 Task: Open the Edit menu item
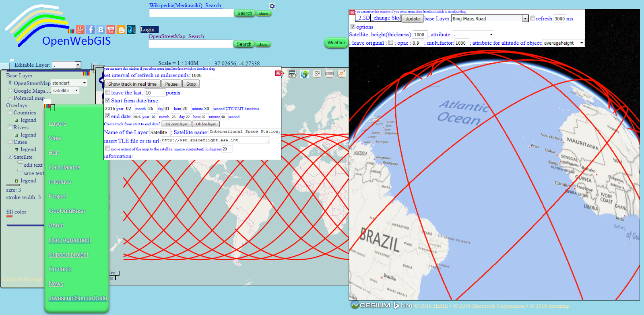click(54, 153)
